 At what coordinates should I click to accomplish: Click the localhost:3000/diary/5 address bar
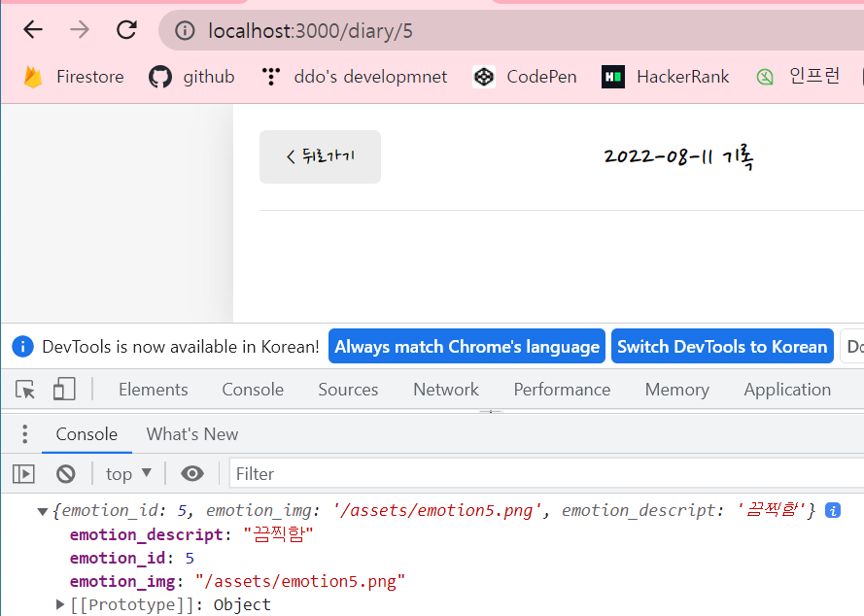click(511, 31)
